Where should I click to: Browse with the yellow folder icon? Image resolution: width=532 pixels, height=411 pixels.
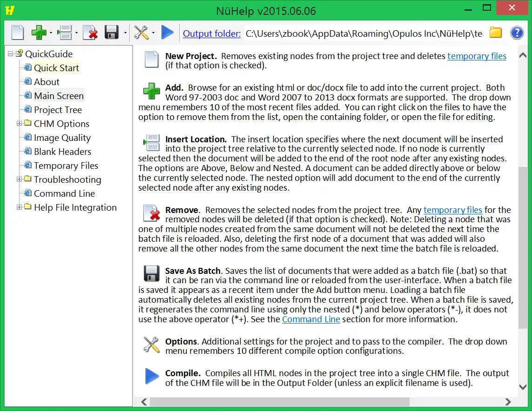[496, 33]
